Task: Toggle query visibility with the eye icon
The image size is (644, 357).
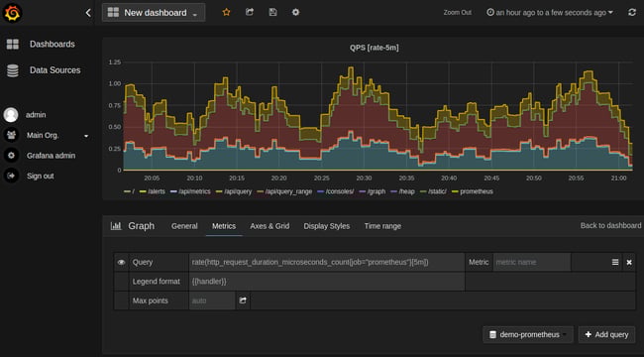Action: (121, 262)
